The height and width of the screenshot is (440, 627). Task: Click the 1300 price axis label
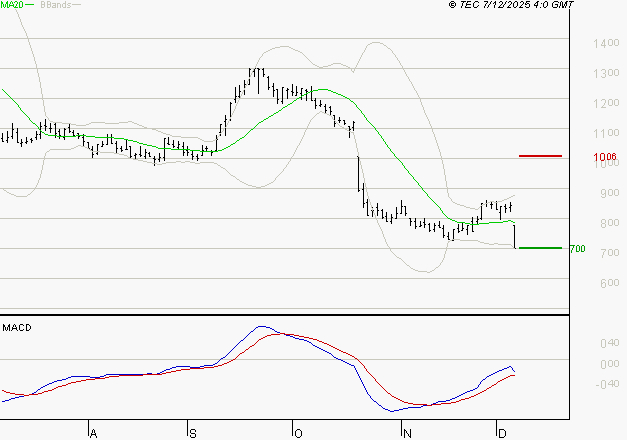click(x=606, y=73)
